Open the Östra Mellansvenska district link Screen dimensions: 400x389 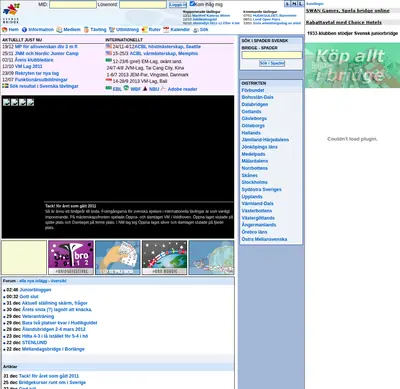coord(264,239)
